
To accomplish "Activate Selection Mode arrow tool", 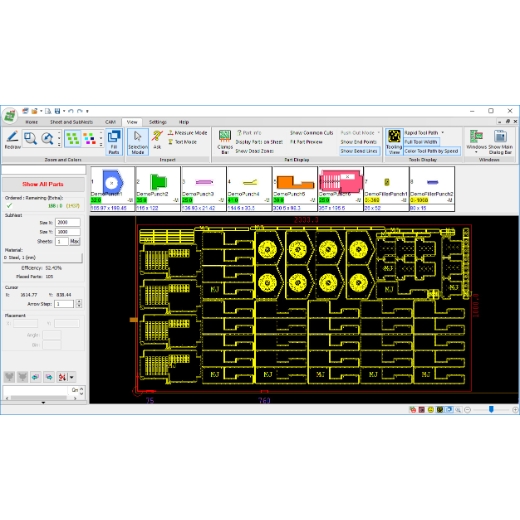I will tap(138, 142).
